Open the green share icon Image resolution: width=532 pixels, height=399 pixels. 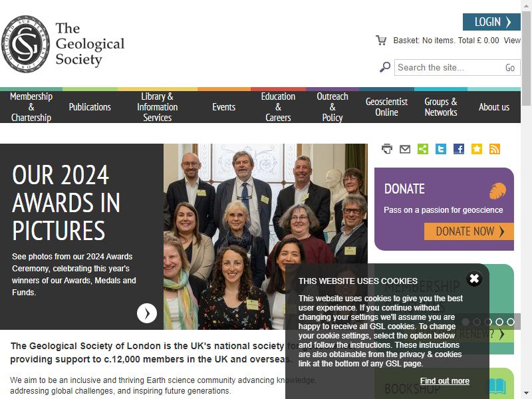423,149
